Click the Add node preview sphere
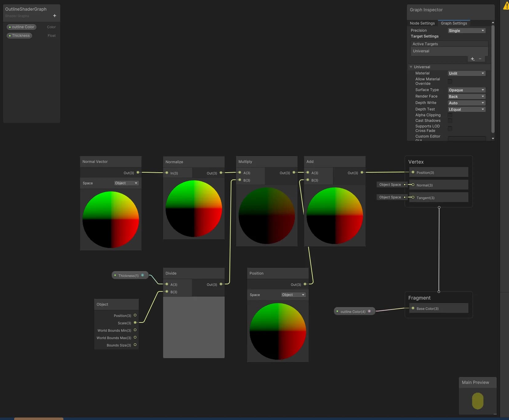Image resolution: width=509 pixels, height=420 pixels. [x=335, y=216]
